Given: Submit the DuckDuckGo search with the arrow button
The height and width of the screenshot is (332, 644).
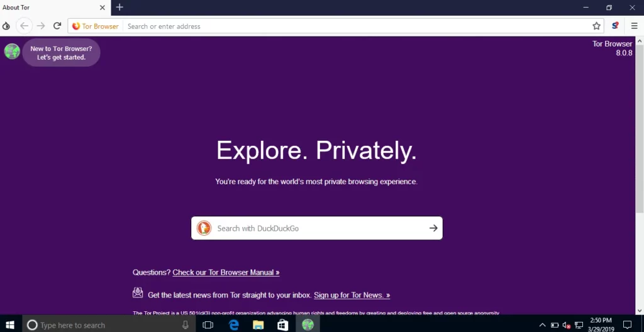Looking at the screenshot, I should (433, 228).
